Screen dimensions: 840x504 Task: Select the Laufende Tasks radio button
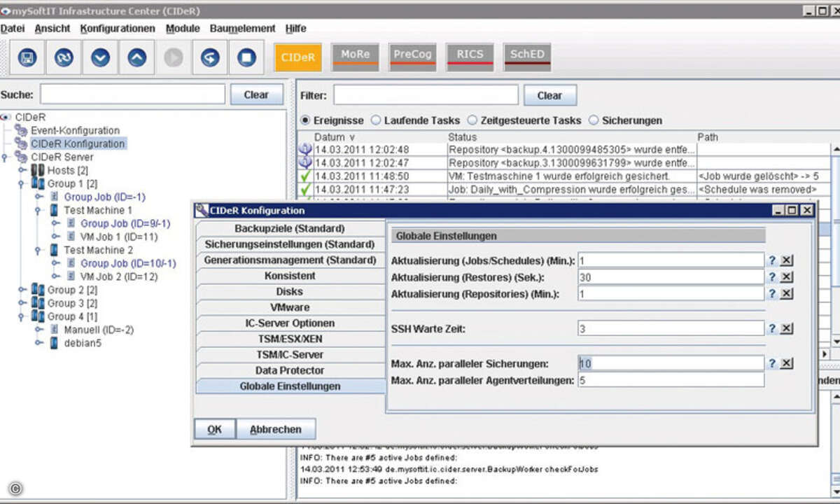(376, 120)
